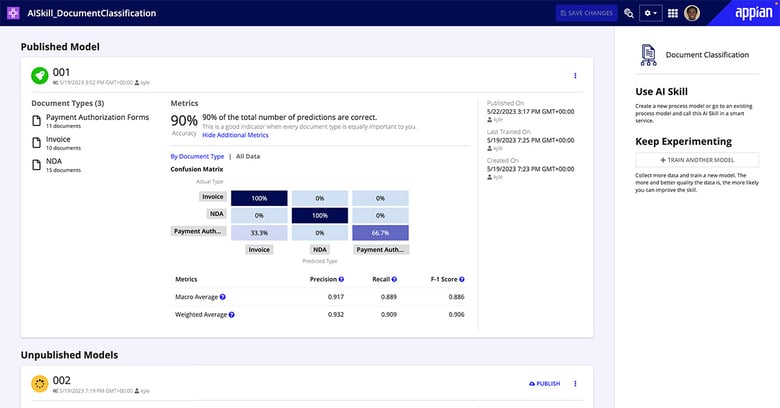This screenshot has width=780, height=408.
Task: Click the Weighted Average recall value 0.909
Action: [x=389, y=314]
